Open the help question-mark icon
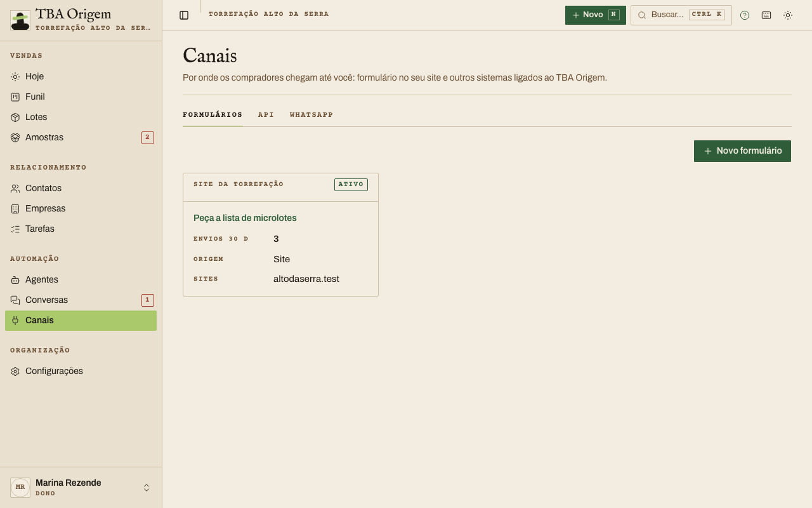 click(745, 15)
